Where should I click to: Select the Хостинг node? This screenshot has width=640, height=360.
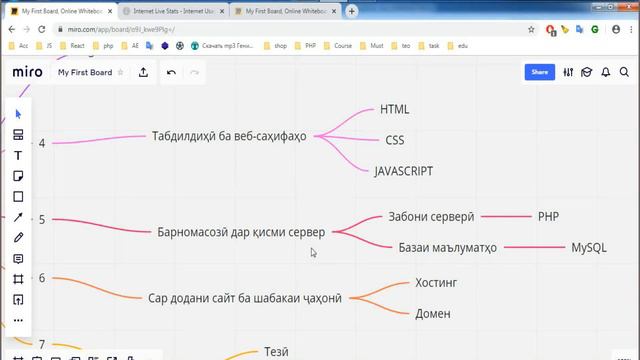(x=436, y=282)
